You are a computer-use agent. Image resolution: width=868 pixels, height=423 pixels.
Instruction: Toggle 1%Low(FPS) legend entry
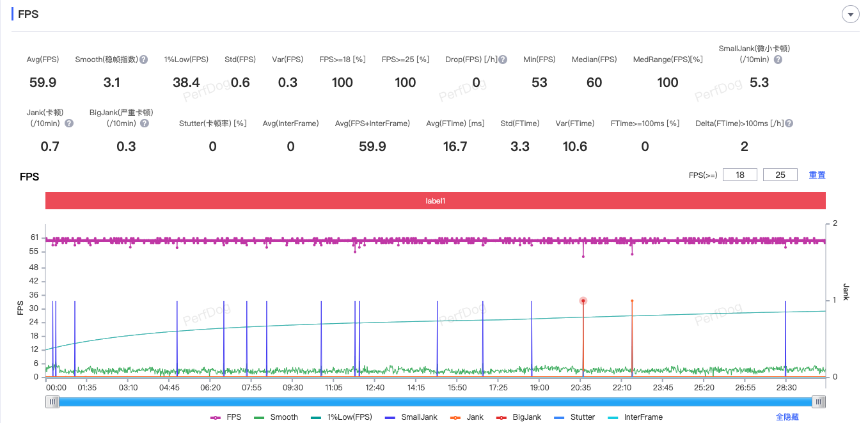click(342, 417)
